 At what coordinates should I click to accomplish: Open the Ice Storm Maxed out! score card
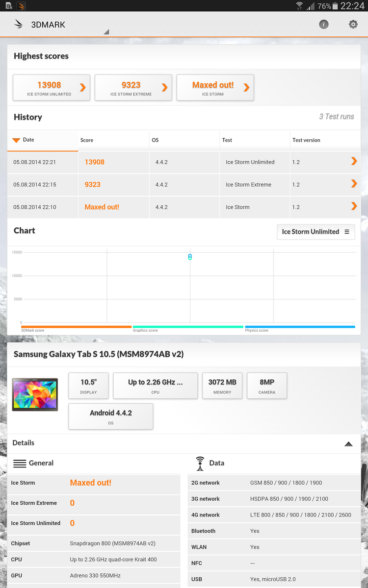coord(215,88)
